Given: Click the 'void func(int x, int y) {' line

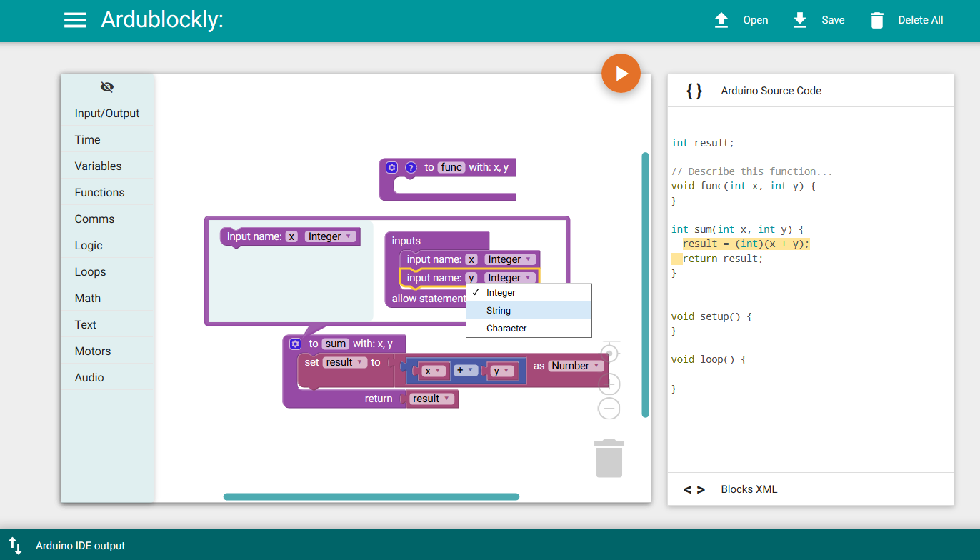Looking at the screenshot, I should 744,186.
